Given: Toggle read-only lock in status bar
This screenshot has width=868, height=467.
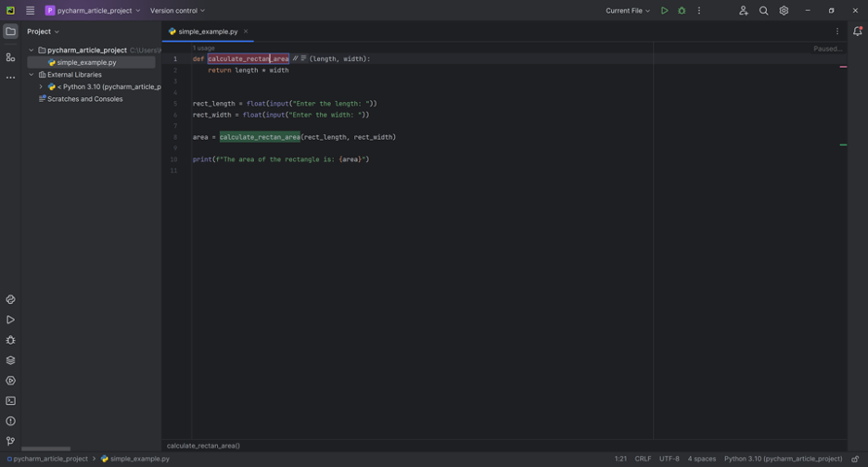Looking at the screenshot, I should click(855, 459).
